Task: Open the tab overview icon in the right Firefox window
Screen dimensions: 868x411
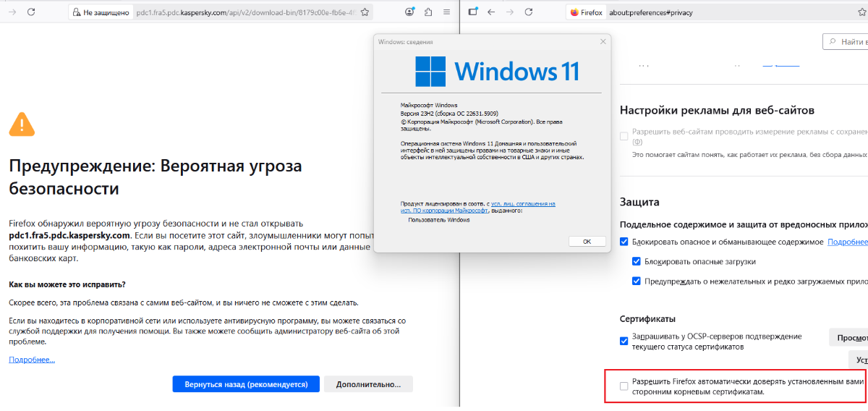Action: pyautogui.click(x=473, y=12)
